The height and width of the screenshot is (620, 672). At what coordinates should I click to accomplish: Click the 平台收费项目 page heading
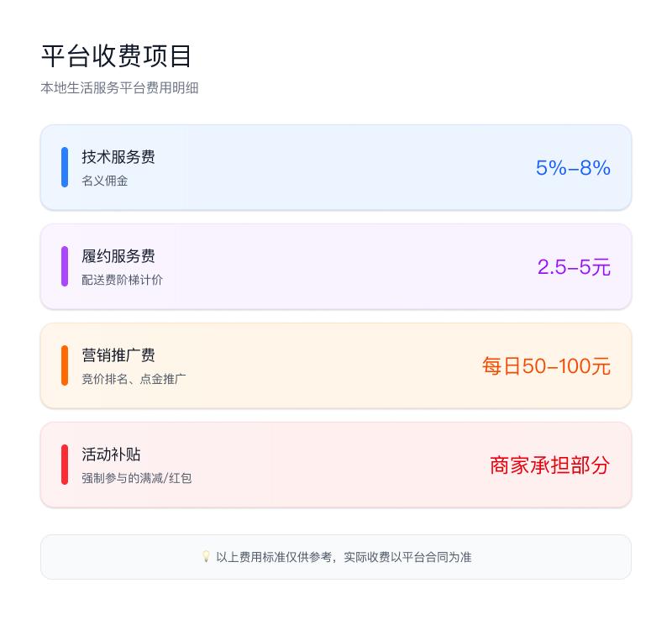click(117, 56)
